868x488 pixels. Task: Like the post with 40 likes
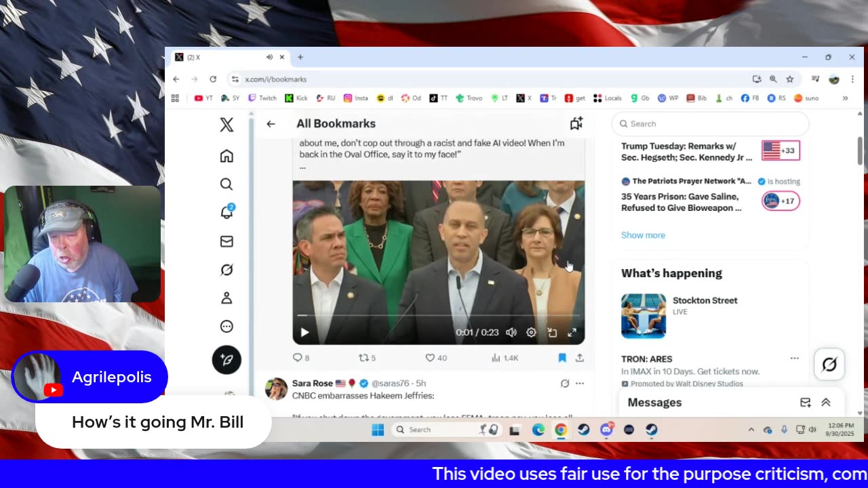point(436,358)
